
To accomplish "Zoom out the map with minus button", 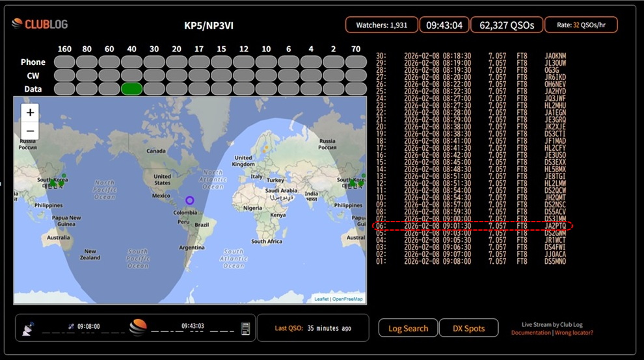I will coord(30,131).
